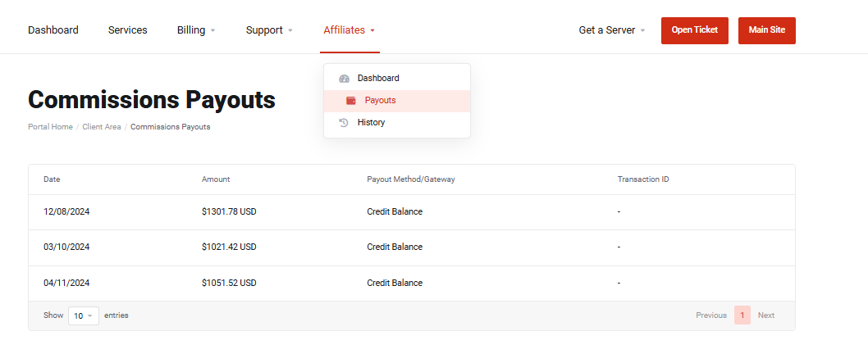Image resolution: width=868 pixels, height=363 pixels.
Task: Click the Dashboard speedometer icon in dropdown
Action: coord(344,79)
